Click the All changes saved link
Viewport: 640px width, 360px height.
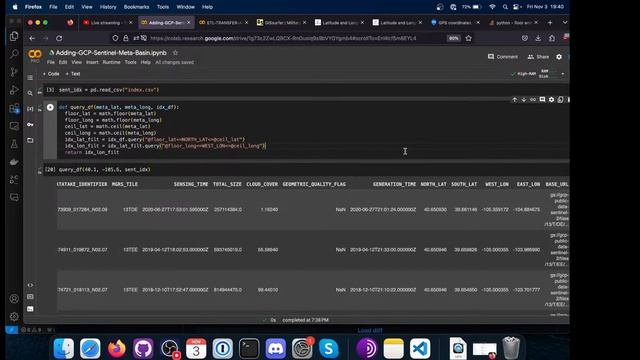tap(174, 62)
